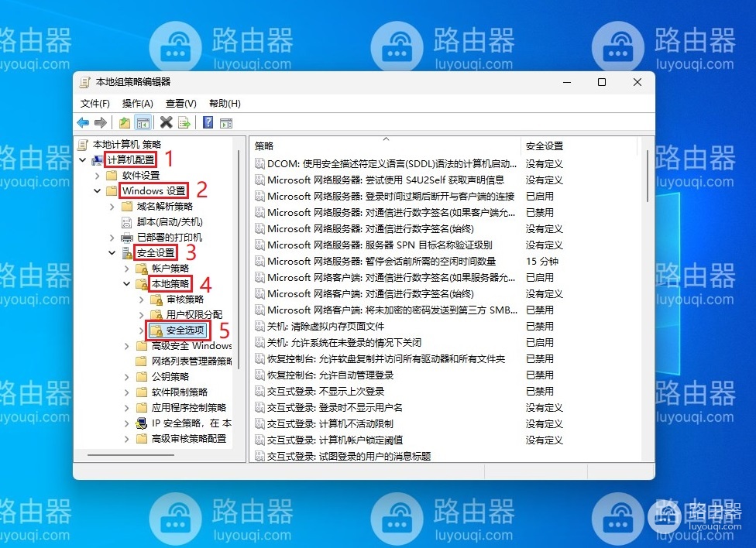
Task: Expand the 域名解析策略 node
Action: point(112,207)
